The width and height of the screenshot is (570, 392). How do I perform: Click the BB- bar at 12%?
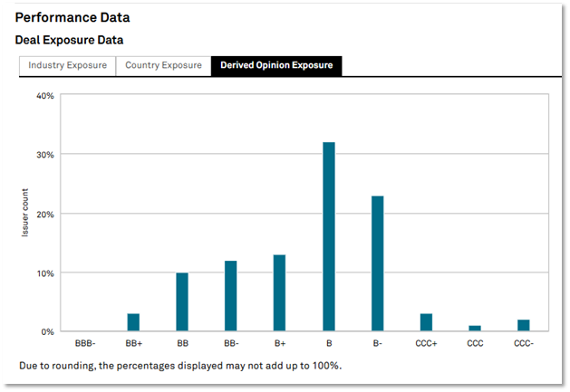(230, 296)
